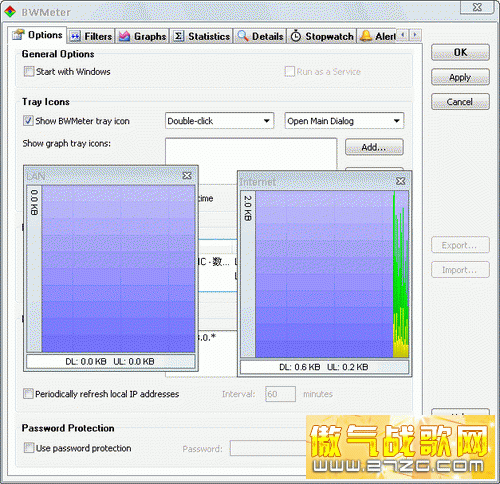Click the LAN DL/UL status text
The image size is (500, 484).
[110, 361]
